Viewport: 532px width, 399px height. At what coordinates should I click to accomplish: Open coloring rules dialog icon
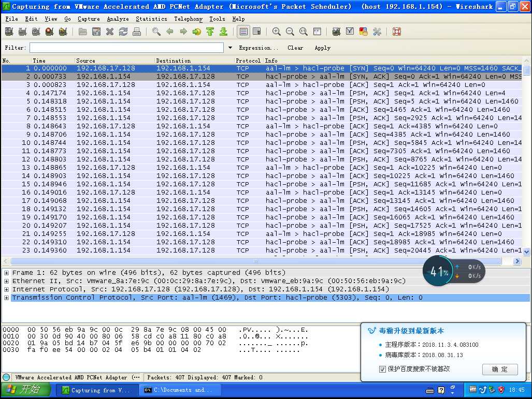(363, 32)
